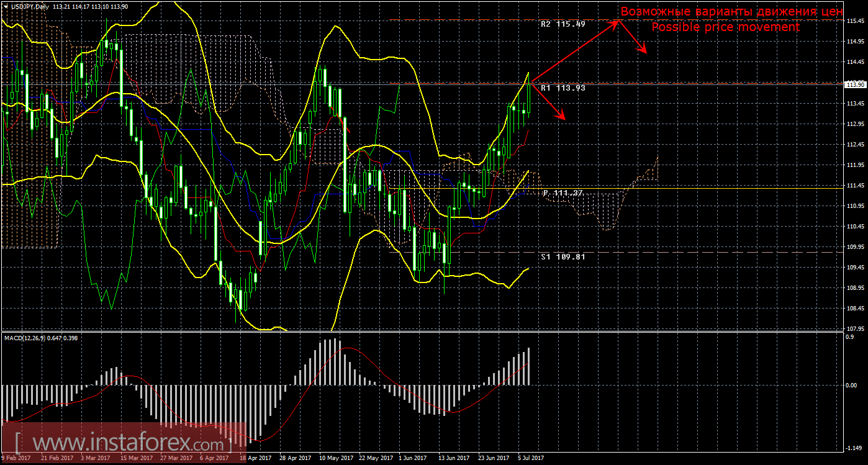Click the Russian annotation text in red
The width and height of the screenshot is (868, 465).
[731, 12]
